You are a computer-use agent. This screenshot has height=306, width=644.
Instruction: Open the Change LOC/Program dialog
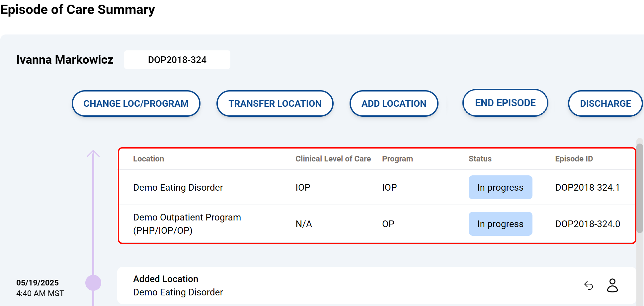tap(136, 103)
